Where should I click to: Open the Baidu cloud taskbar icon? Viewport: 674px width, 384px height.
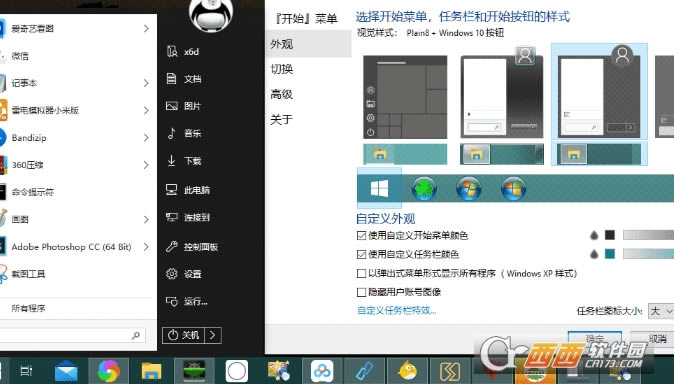(x=322, y=371)
